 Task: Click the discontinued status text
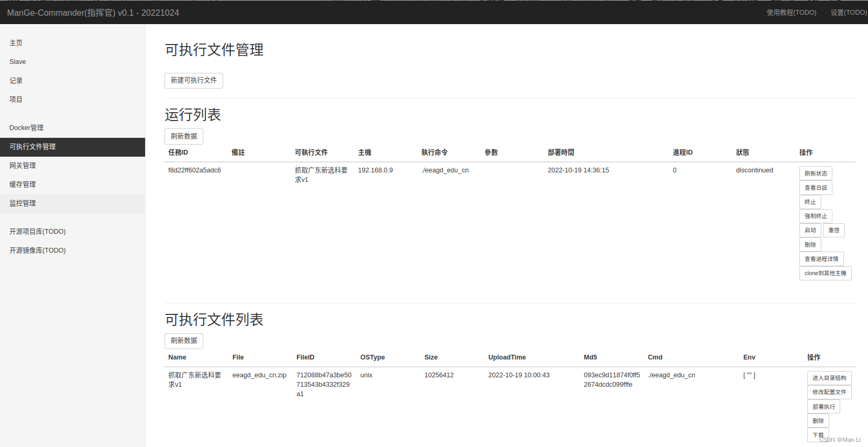(754, 170)
